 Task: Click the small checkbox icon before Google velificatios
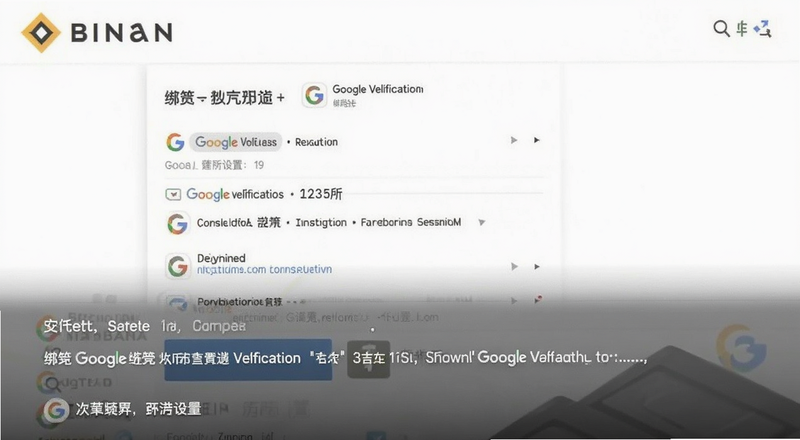point(173,194)
